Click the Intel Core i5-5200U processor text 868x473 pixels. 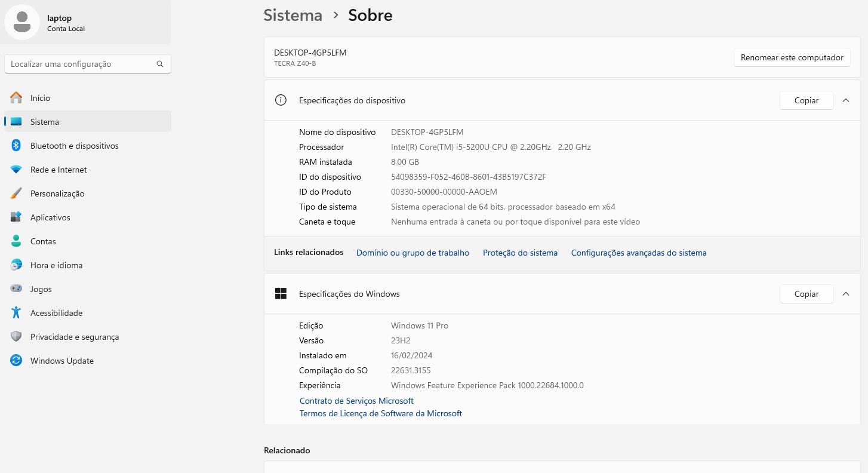(x=491, y=147)
